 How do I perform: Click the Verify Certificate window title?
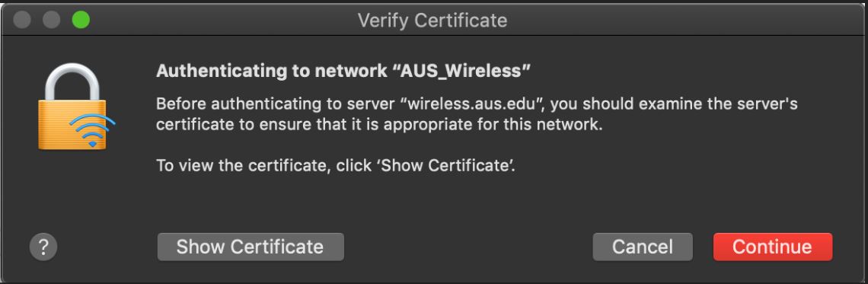coord(432,21)
